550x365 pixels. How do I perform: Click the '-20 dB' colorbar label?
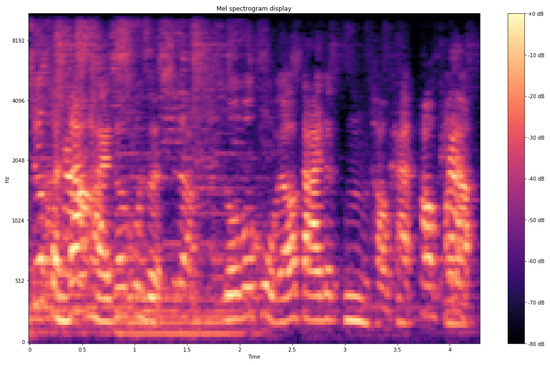[x=536, y=96]
